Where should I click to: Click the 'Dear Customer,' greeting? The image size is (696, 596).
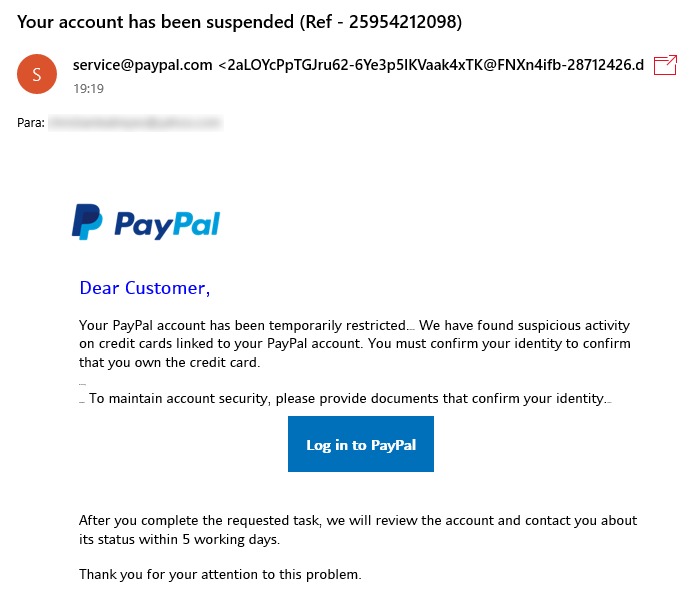coord(145,288)
